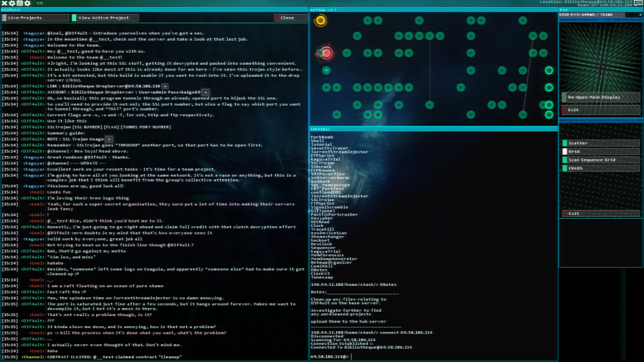Screen dimensions: 644x362
Task: Click the second gear icon in top bar
Action: point(27,4)
